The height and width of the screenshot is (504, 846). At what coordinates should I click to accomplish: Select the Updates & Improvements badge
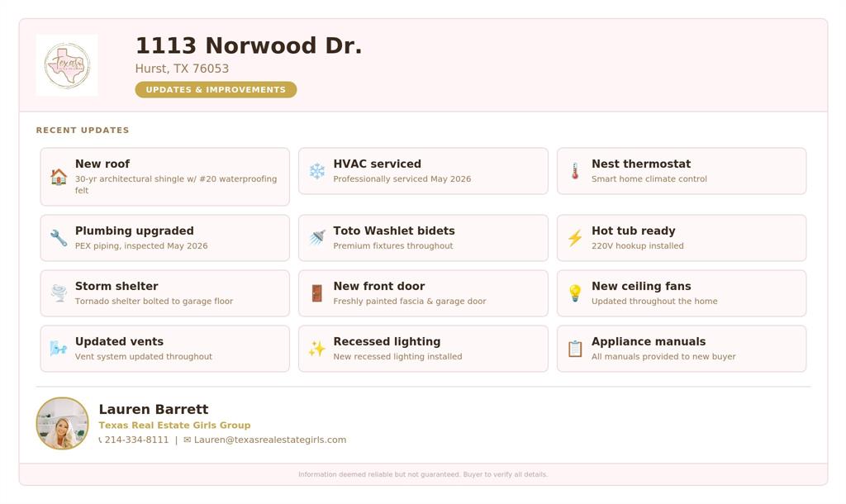point(216,89)
